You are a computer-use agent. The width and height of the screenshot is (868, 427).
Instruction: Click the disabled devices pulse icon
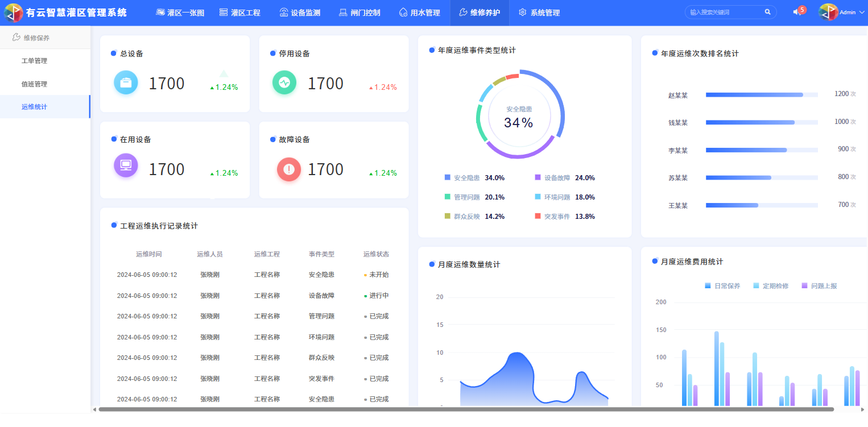click(x=284, y=82)
